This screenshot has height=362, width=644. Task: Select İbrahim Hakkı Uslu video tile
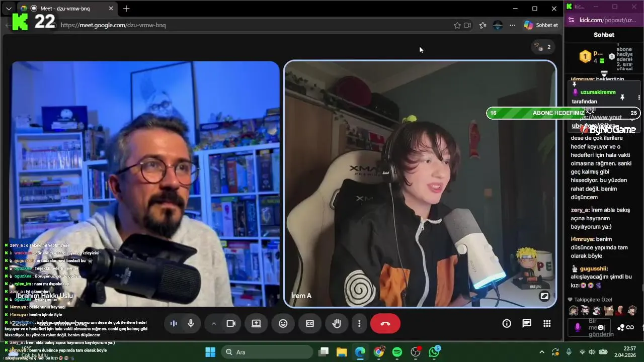pyautogui.click(x=145, y=184)
